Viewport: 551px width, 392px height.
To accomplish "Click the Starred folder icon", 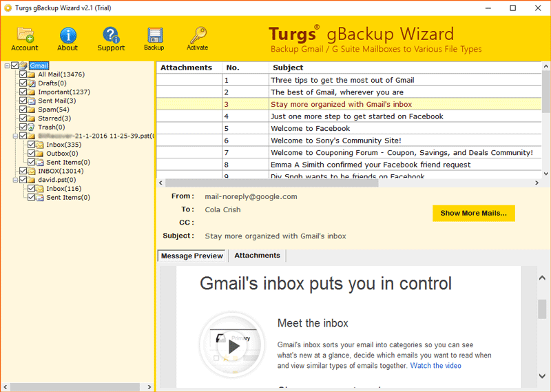I will click(x=31, y=118).
